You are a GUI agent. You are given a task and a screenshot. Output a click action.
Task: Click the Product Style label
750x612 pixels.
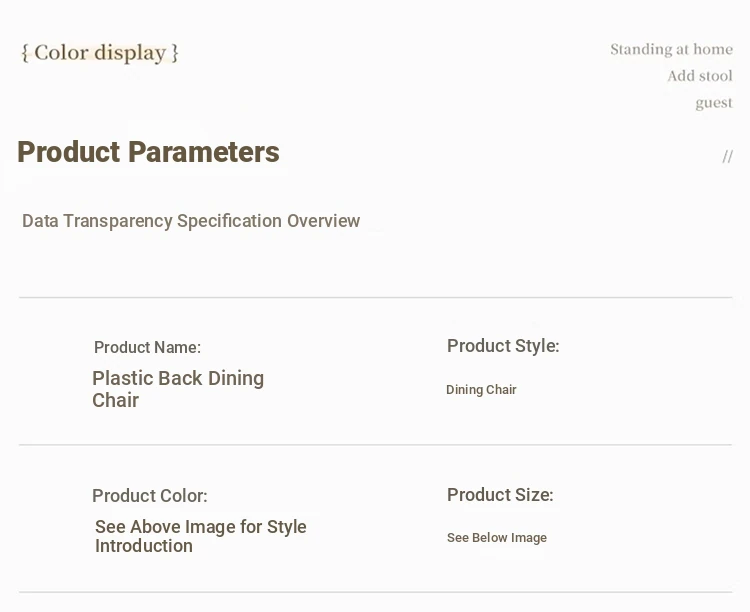coord(503,346)
